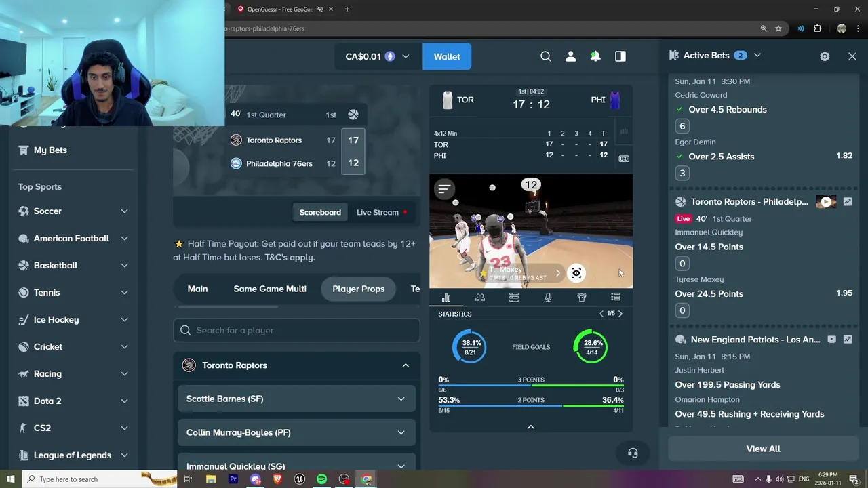Open Active Bets settings gear

(x=825, y=56)
